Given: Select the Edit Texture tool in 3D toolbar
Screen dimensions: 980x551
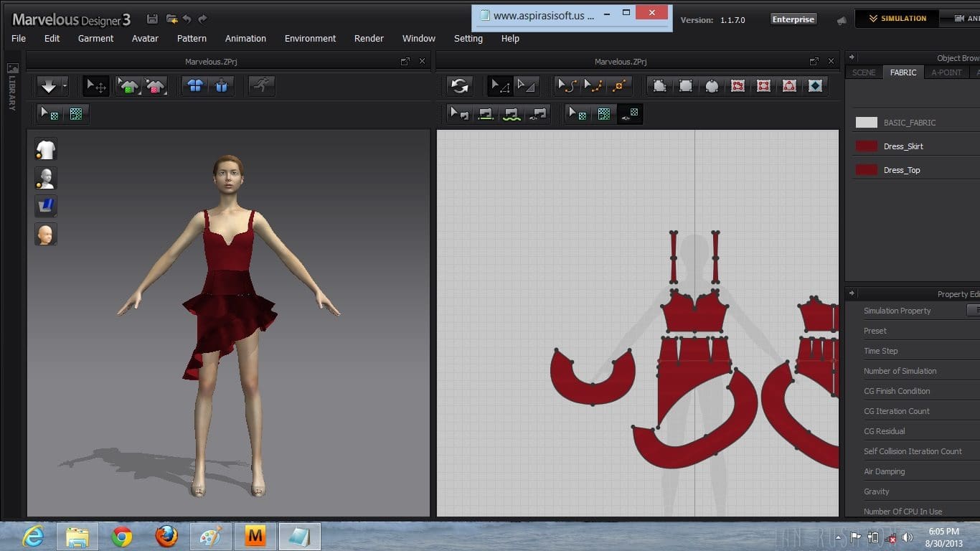Looking at the screenshot, I should pyautogui.click(x=50, y=113).
